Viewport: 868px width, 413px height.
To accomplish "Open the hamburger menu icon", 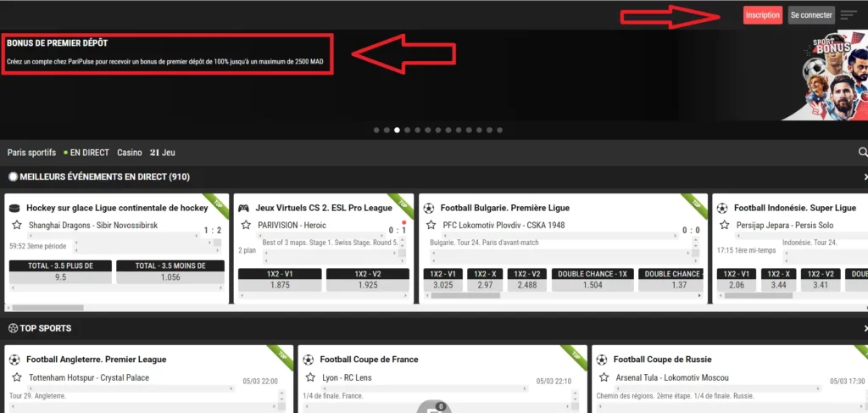I will click(x=848, y=15).
